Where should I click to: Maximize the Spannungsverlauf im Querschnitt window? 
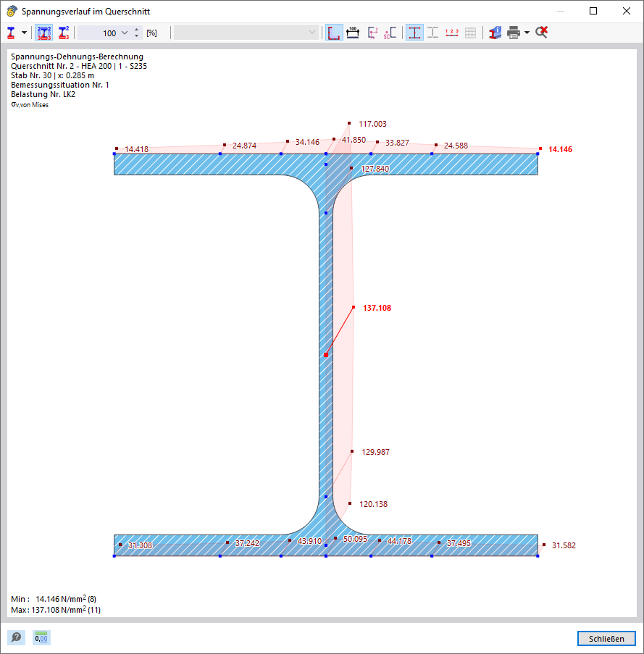593,12
